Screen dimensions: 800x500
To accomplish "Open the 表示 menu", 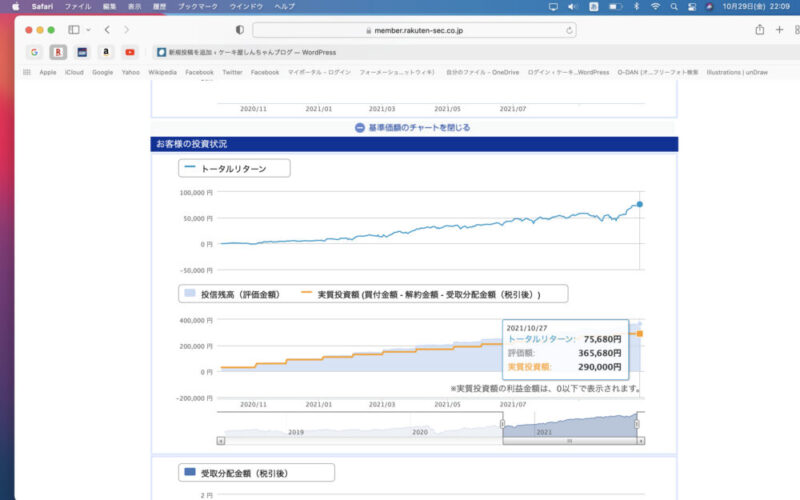I will coord(135,7).
